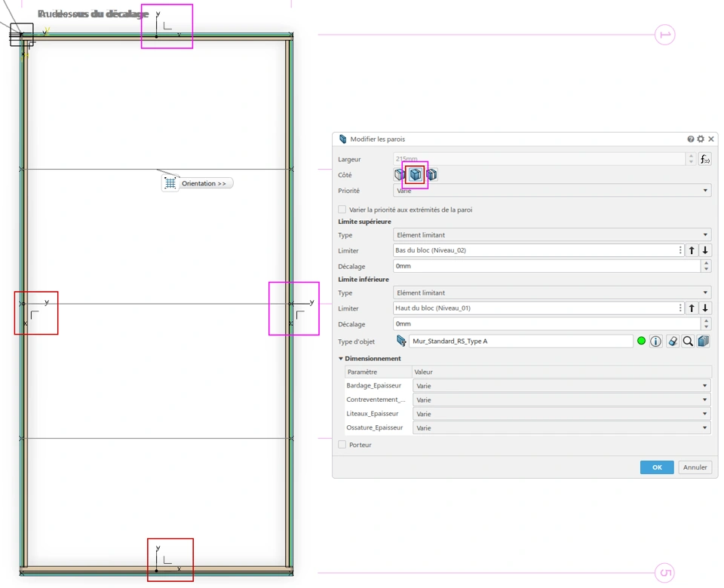Click the top wall axis handle
724x588 pixels.
coord(157,36)
